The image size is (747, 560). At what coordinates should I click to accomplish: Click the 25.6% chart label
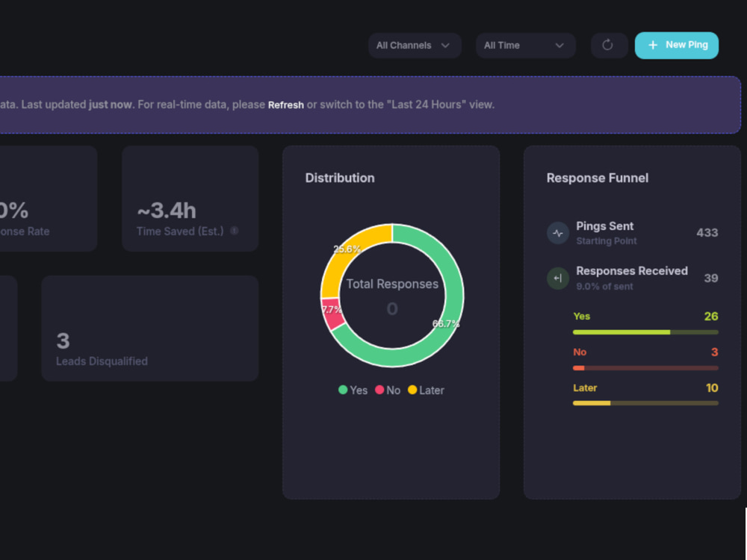pyautogui.click(x=347, y=249)
